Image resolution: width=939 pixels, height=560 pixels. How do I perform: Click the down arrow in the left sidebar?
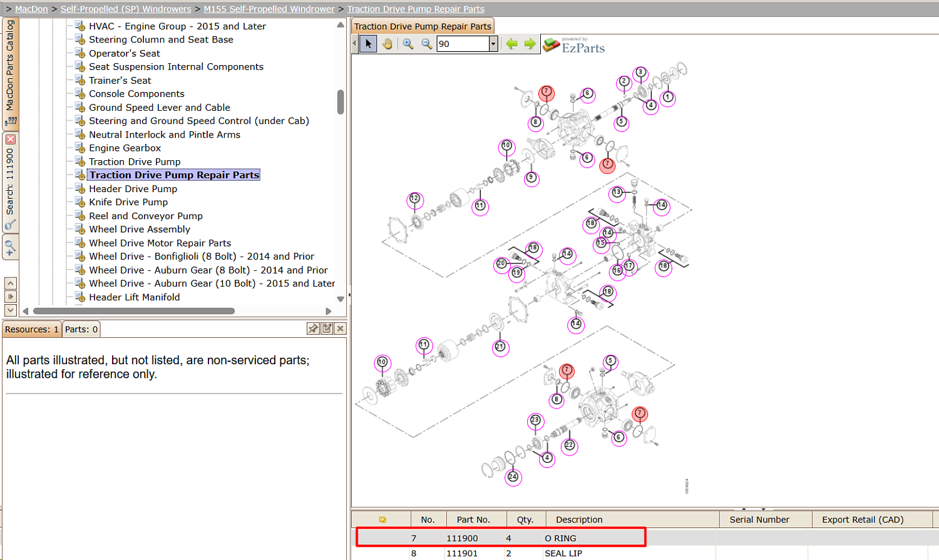[11, 310]
